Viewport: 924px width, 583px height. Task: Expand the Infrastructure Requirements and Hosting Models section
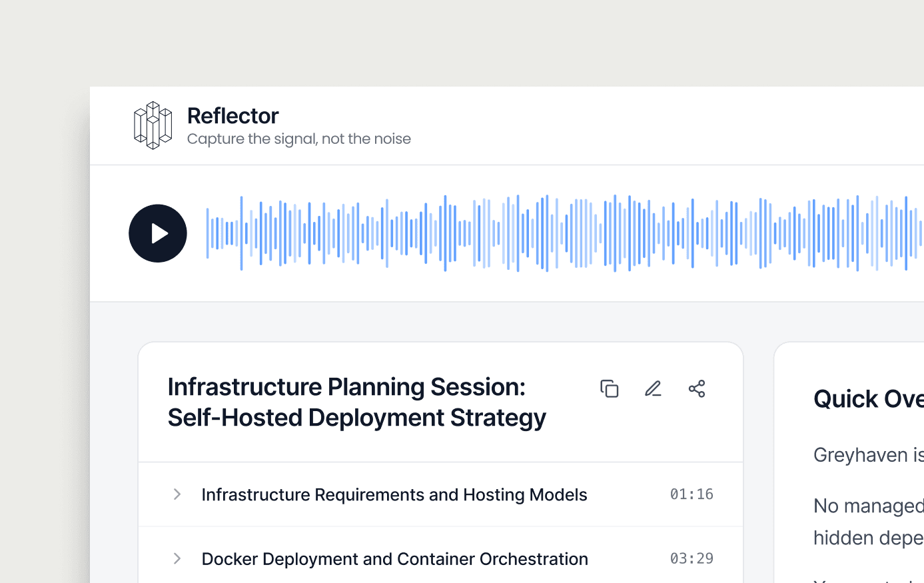177,494
